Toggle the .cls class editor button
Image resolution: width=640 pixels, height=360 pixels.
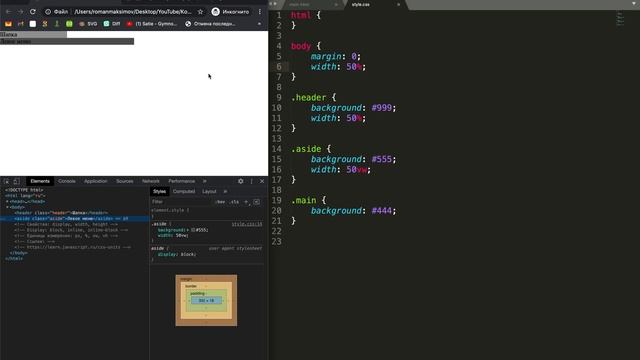[x=234, y=202]
